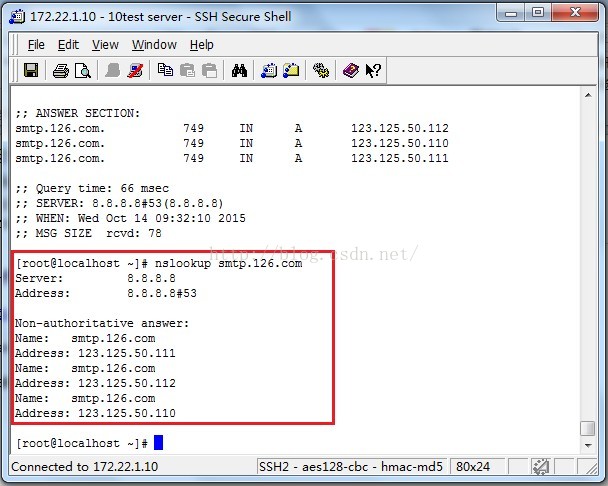
Task: Click the Disconnect toolbar icon
Action: pos(135,70)
